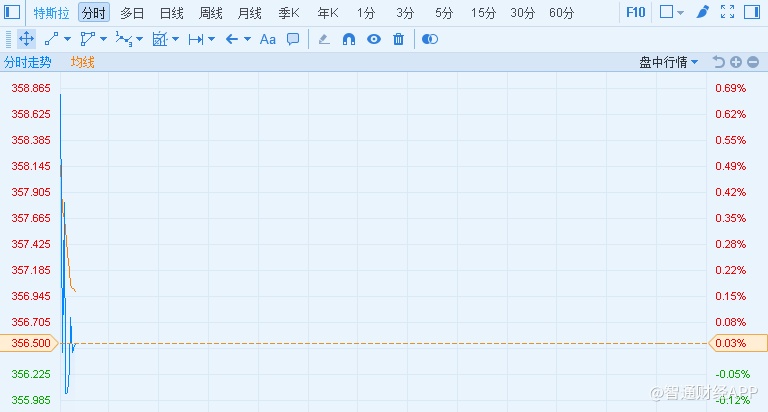This screenshot has width=768, height=412.
Task: Switch to the 30分 interval tab
Action: pos(523,13)
